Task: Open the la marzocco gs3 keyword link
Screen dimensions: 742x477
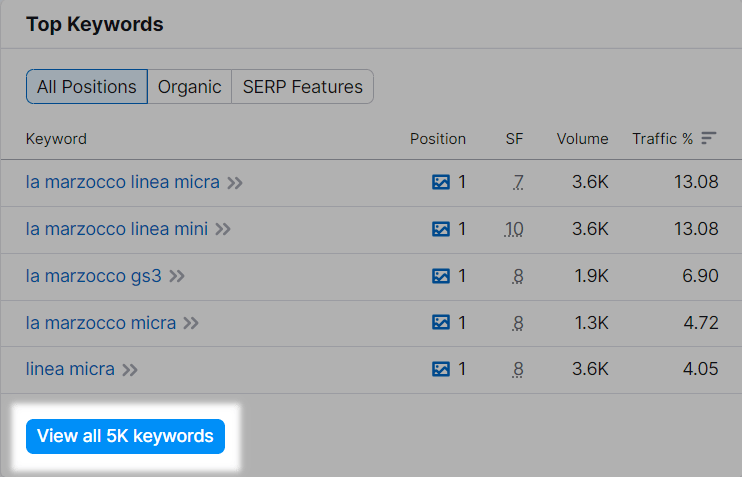Action: point(93,275)
